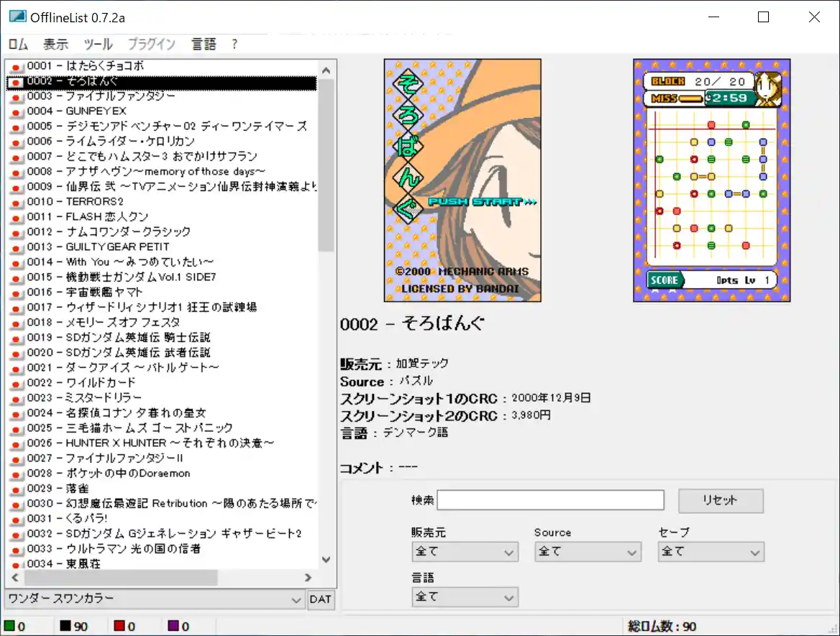840x636 pixels.
Task: Click the purple ROM count indicator
Action: tap(178, 626)
